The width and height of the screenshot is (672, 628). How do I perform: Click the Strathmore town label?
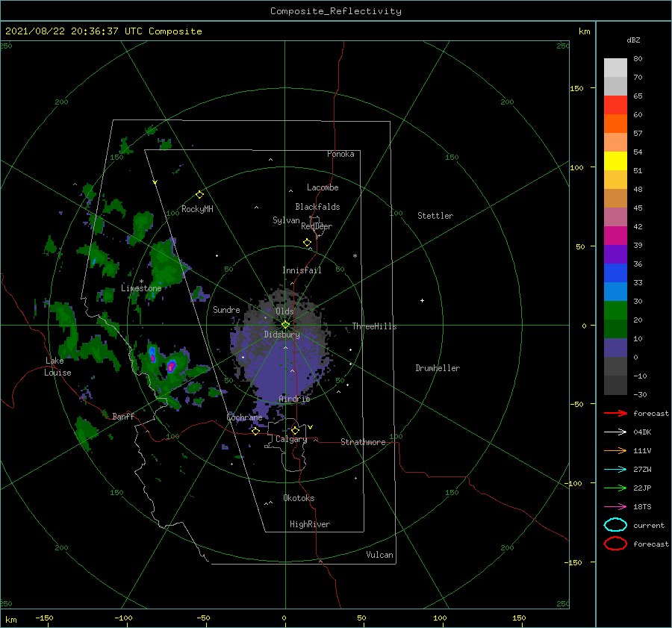(x=363, y=442)
